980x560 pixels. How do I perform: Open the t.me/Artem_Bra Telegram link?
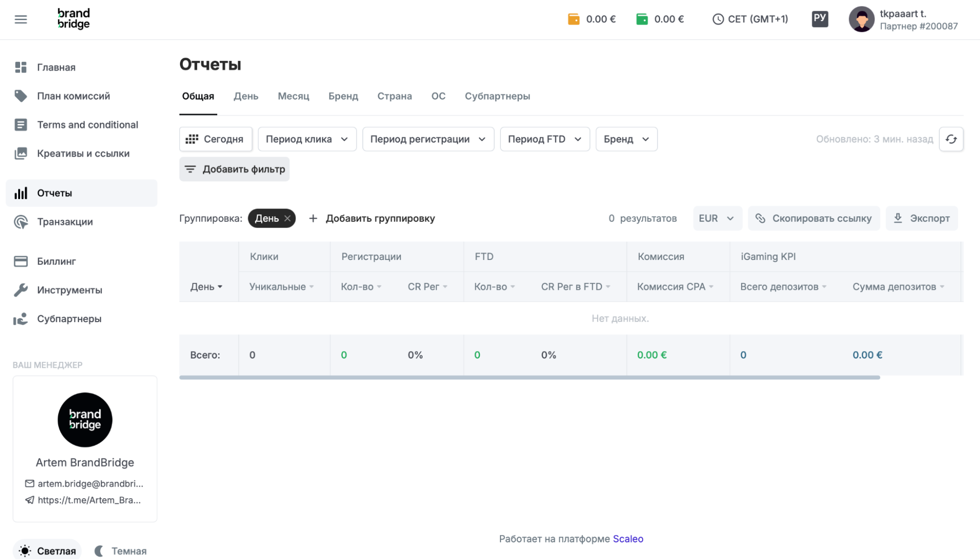pos(89,500)
